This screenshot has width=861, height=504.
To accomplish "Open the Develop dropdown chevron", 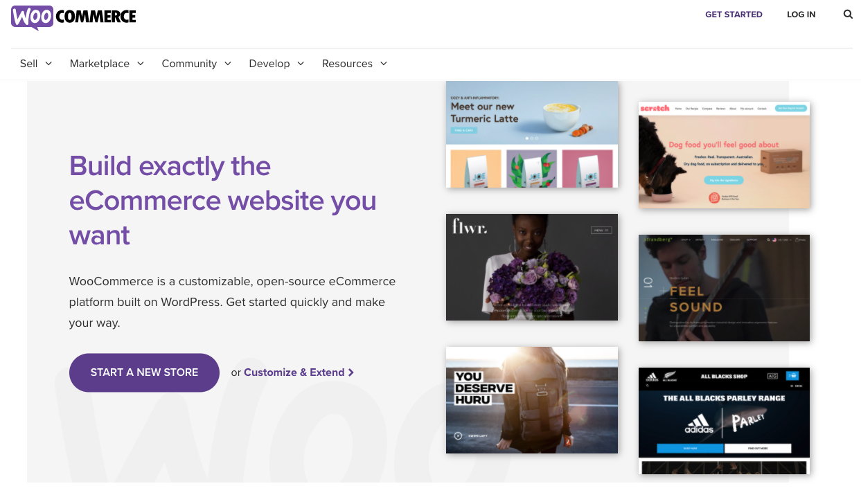I will (301, 64).
